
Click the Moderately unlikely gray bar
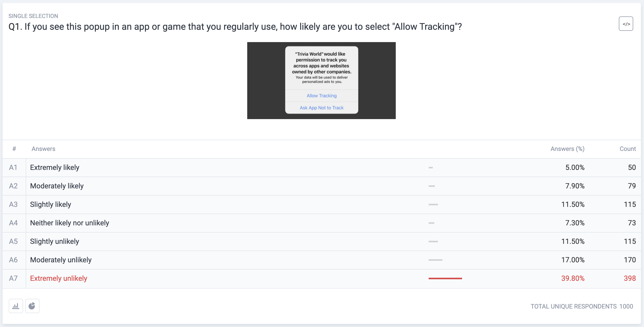coord(436,260)
